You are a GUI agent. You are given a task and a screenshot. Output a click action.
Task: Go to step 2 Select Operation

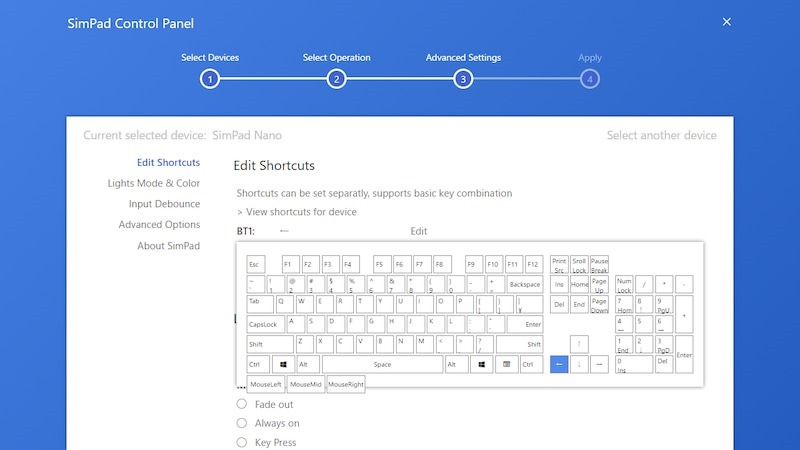(x=336, y=79)
